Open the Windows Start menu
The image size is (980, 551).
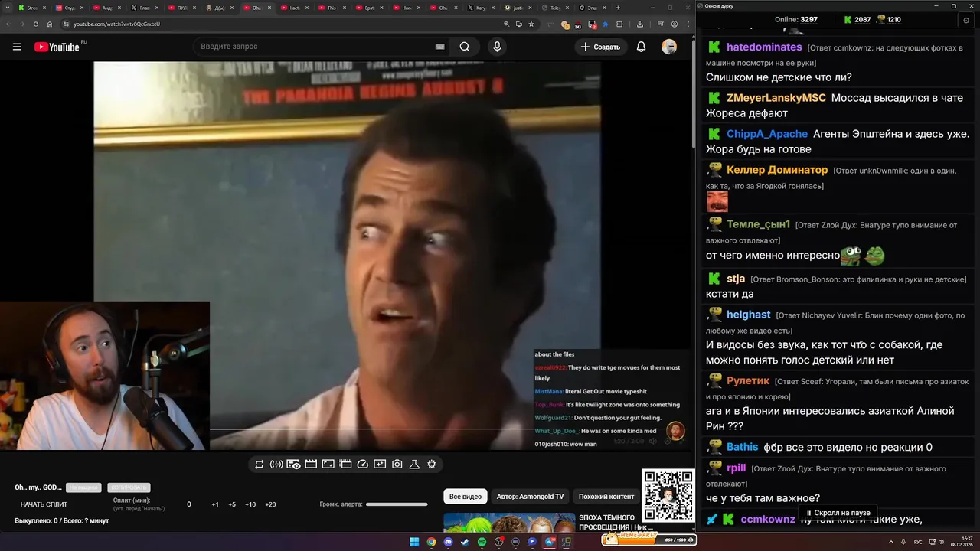click(x=414, y=542)
